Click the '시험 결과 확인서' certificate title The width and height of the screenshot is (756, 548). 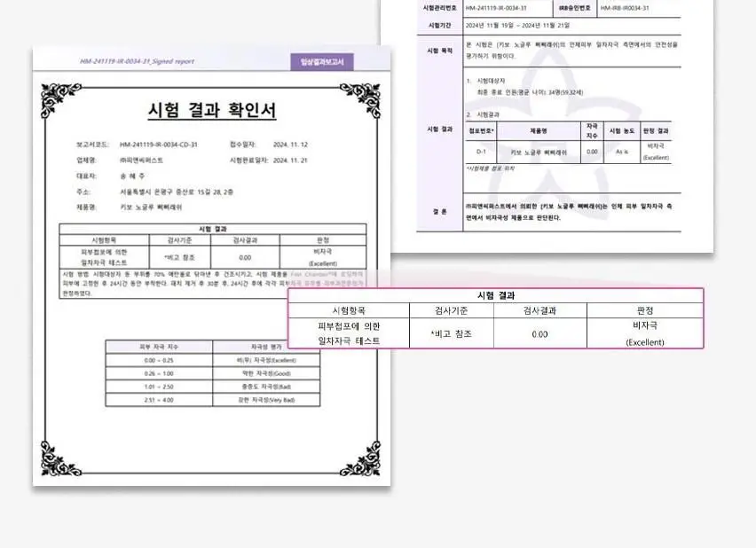(x=212, y=109)
